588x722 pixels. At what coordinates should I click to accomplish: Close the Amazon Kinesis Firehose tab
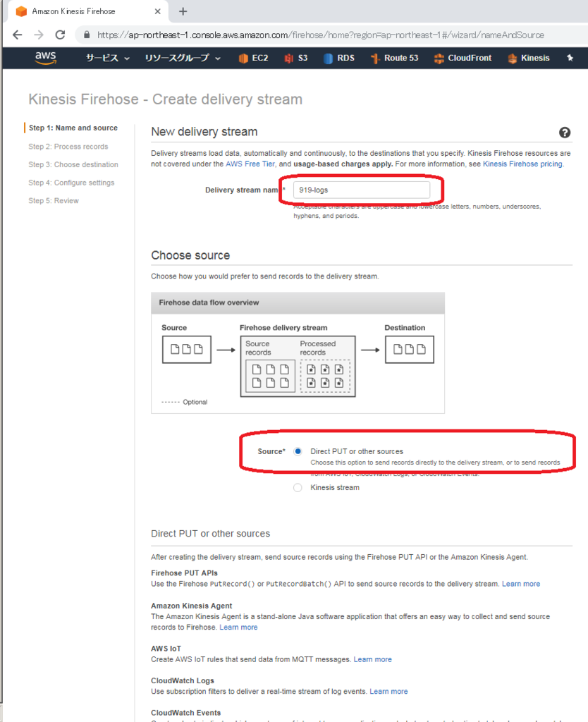click(157, 11)
